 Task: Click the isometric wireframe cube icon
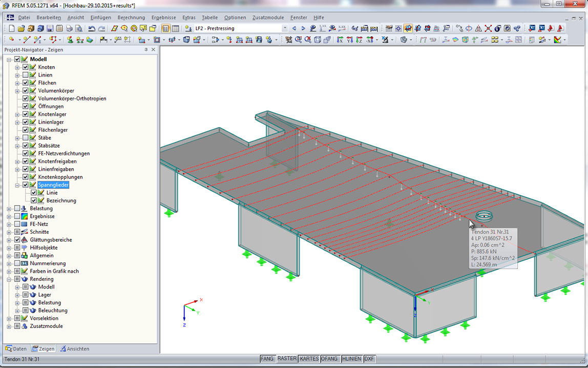[x=318, y=40]
